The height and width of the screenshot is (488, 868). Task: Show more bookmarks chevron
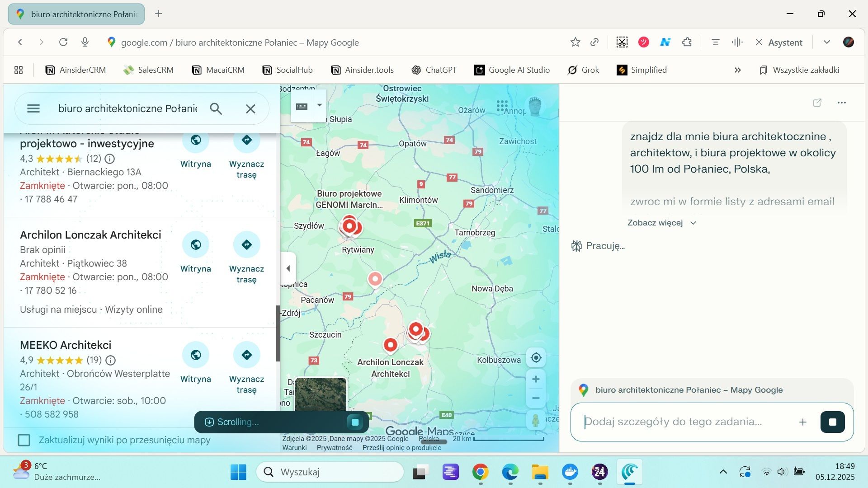tap(737, 70)
